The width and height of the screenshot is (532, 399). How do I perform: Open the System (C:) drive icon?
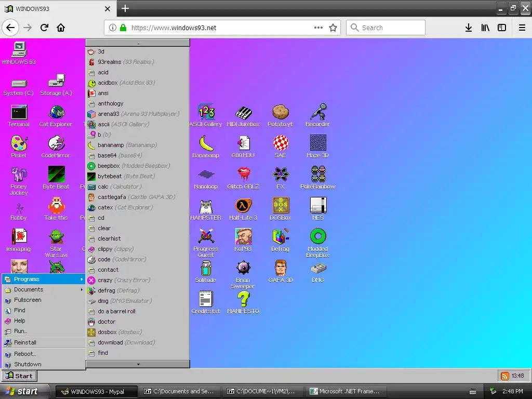pyautogui.click(x=19, y=87)
